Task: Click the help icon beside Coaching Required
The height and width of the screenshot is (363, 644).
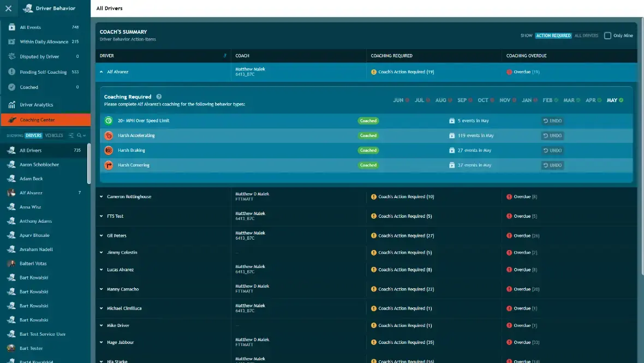Action: tap(159, 97)
